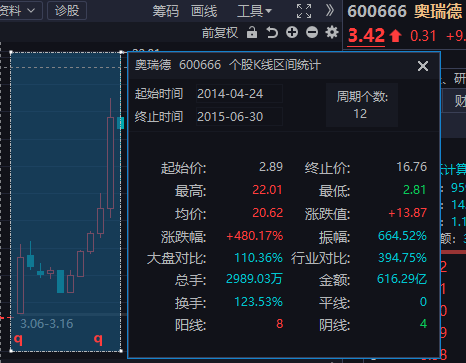This screenshot has width=466, height=363.
Task: Click the 行业对比 394.75% value
Action: tap(402, 258)
